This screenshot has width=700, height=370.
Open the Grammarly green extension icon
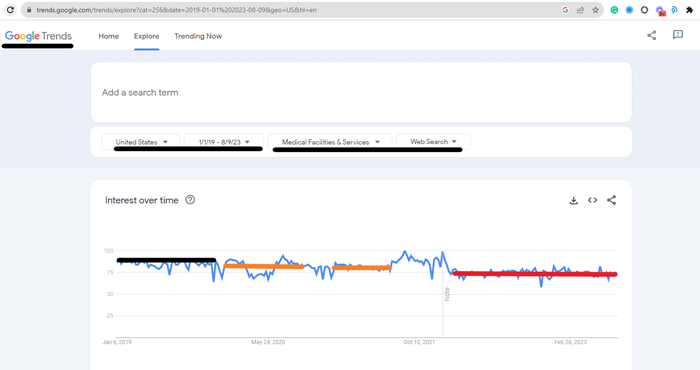coord(614,10)
